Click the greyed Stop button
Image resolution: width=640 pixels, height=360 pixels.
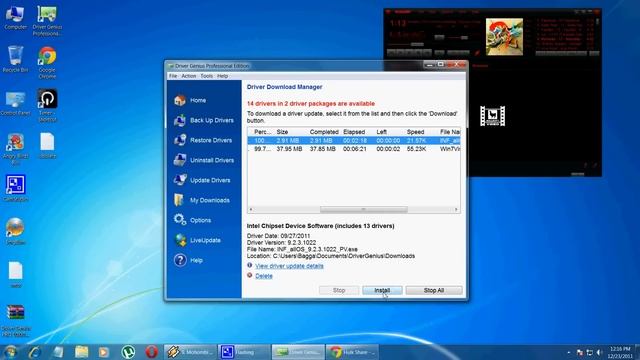pos(339,290)
